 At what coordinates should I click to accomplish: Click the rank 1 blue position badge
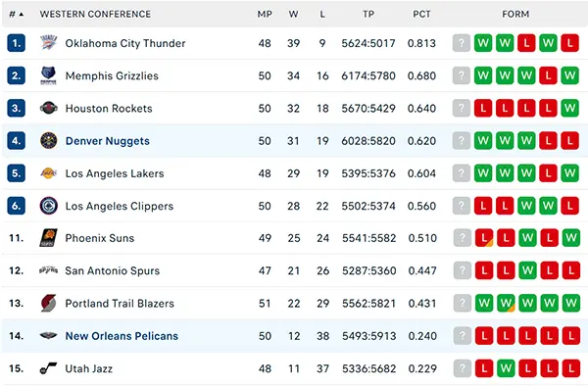click(x=16, y=43)
